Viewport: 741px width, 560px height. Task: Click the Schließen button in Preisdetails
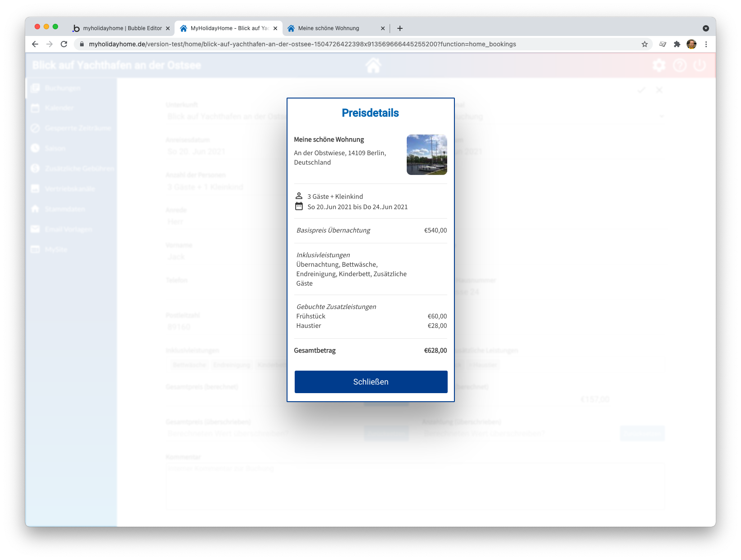371,382
